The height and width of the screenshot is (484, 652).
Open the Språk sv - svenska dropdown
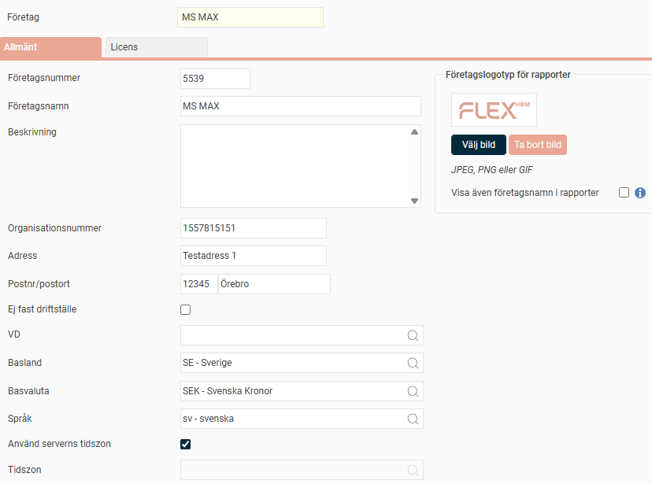point(290,418)
